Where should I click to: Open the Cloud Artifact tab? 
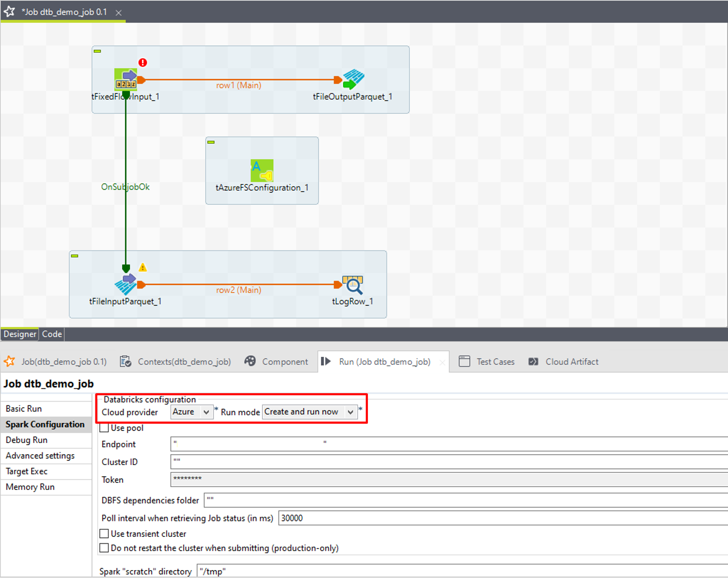click(x=564, y=361)
